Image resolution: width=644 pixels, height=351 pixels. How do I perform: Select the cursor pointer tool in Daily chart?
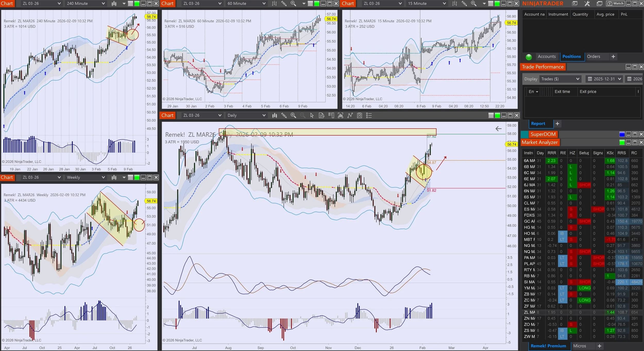click(x=312, y=115)
